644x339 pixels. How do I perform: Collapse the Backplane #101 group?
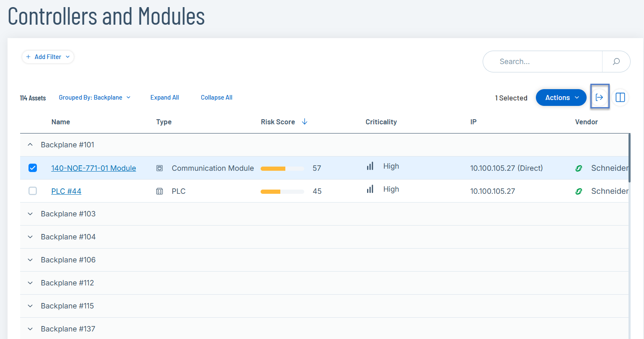tap(30, 145)
